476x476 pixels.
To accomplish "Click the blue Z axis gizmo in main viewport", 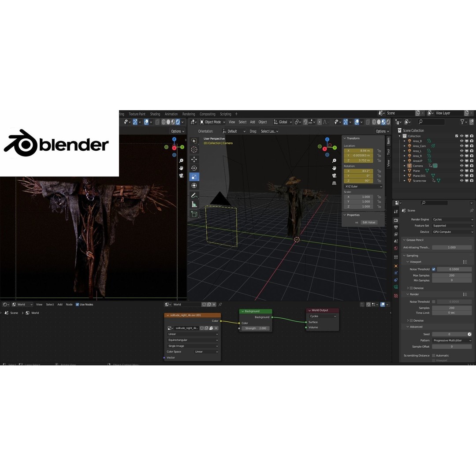I will point(327,139).
